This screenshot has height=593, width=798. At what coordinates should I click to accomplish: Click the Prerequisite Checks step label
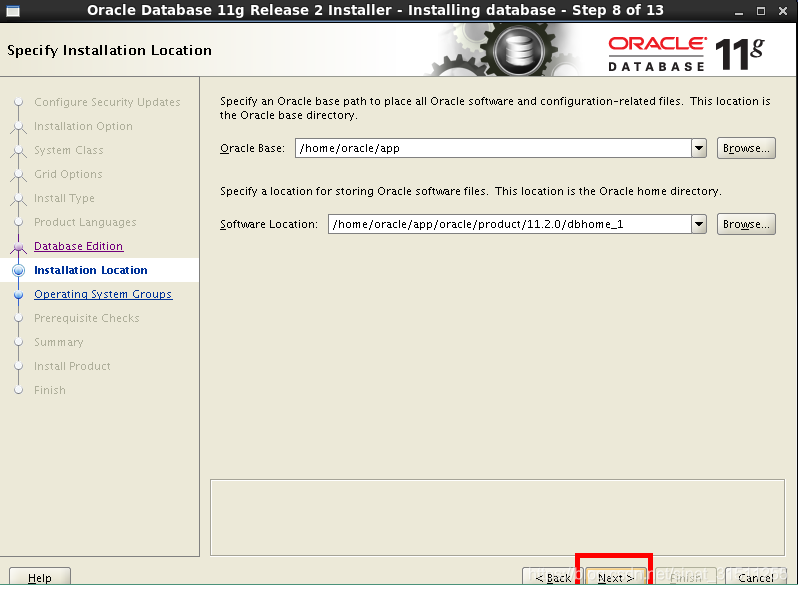coord(87,318)
